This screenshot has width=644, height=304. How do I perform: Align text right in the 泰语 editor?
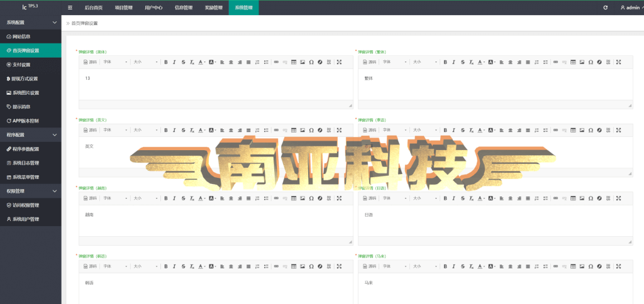point(519,130)
